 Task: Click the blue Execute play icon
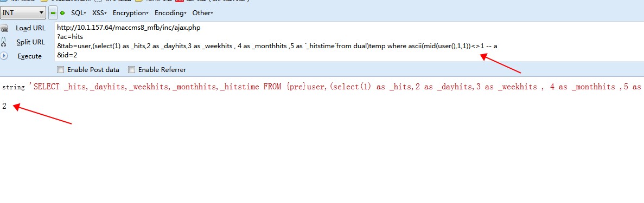3,56
